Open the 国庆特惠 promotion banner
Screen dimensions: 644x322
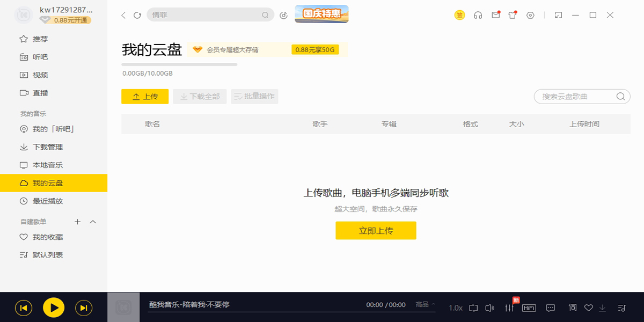click(x=321, y=14)
